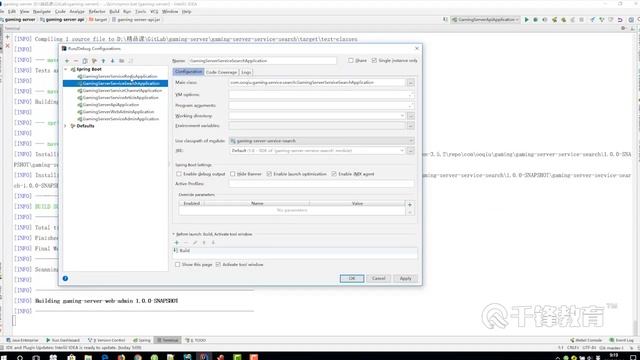The height and width of the screenshot is (360, 640).
Task: Toggle Activate tool window checkbox
Action: tap(218, 264)
